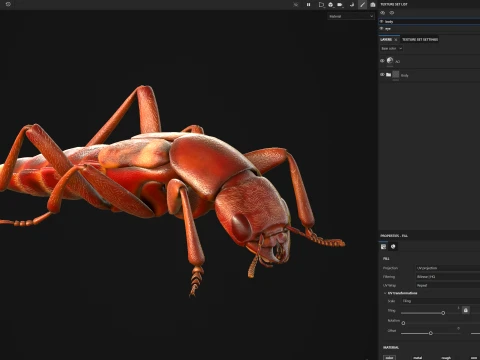Collapse the UV transformations section
The height and width of the screenshot is (360, 480).
pyautogui.click(x=385, y=293)
